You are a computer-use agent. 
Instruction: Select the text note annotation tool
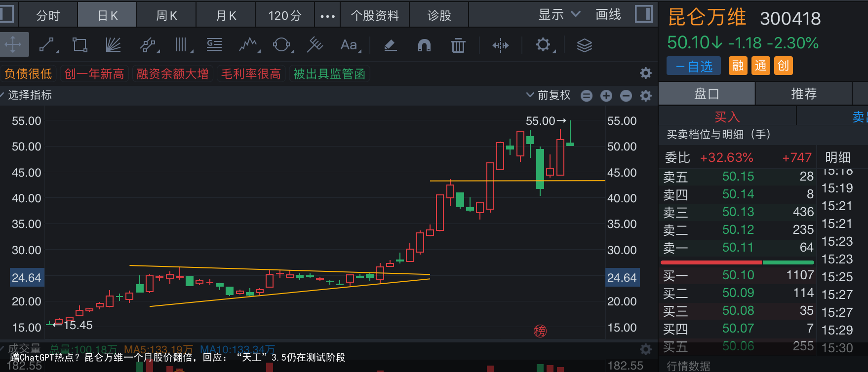pyautogui.click(x=214, y=45)
